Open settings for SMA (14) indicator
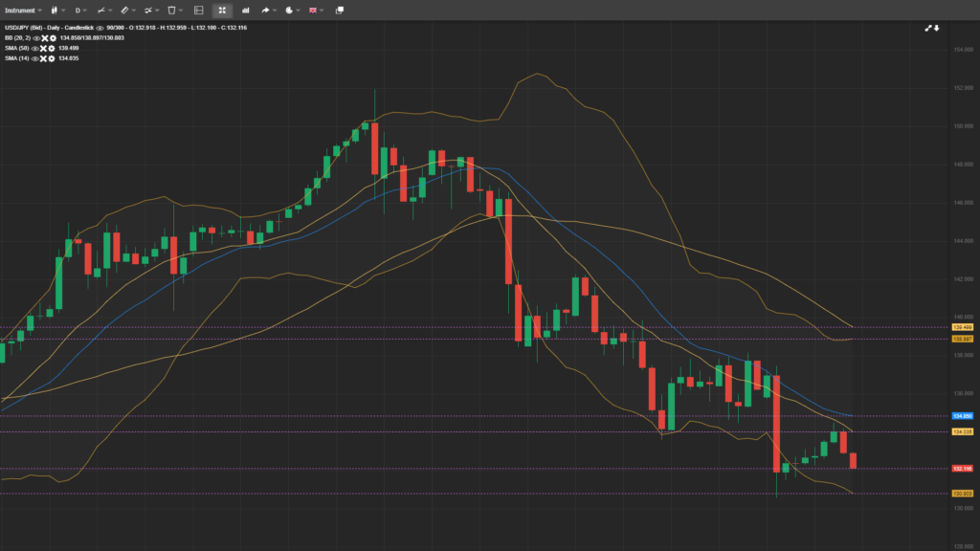This screenshot has width=980, height=551. (x=52, y=58)
